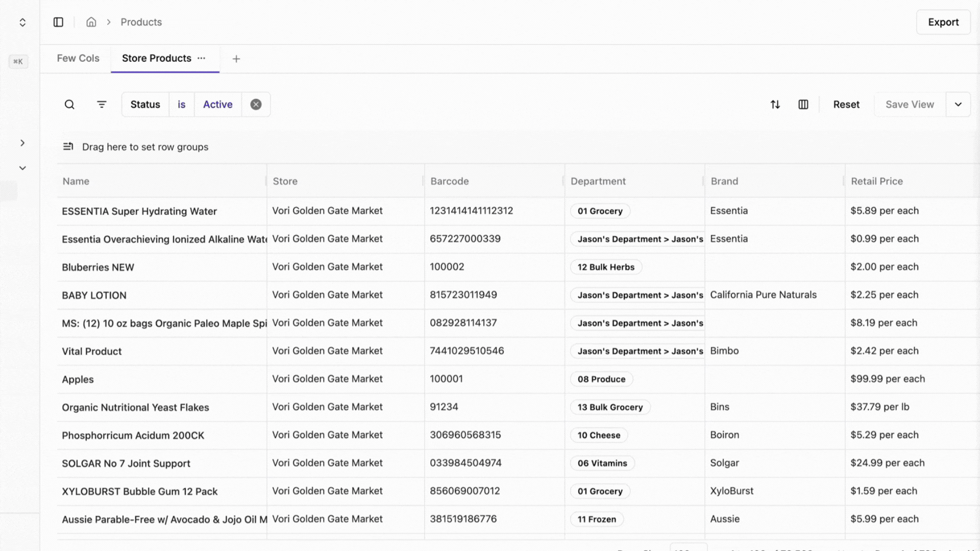This screenshot has height=551, width=980.
Task: Click the $37.79 per lb price
Action: coord(879,407)
